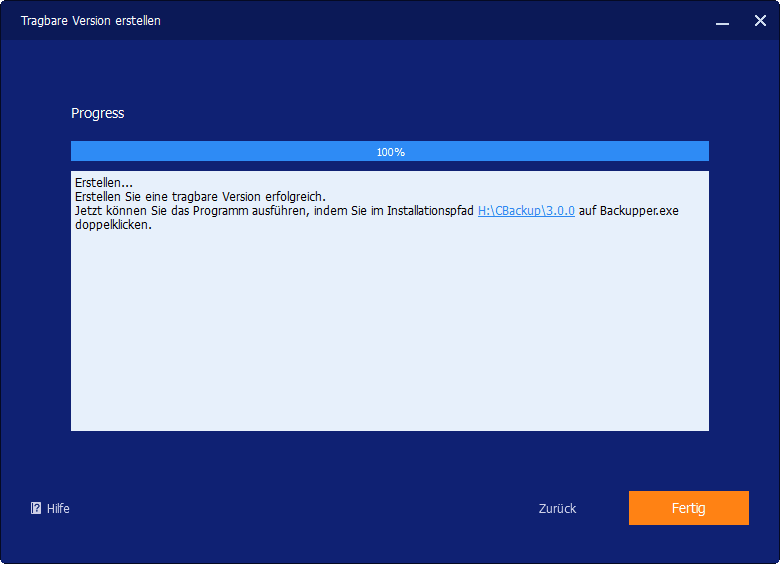
Task: Click the dark blue space left of Zurück
Action: [300, 509]
